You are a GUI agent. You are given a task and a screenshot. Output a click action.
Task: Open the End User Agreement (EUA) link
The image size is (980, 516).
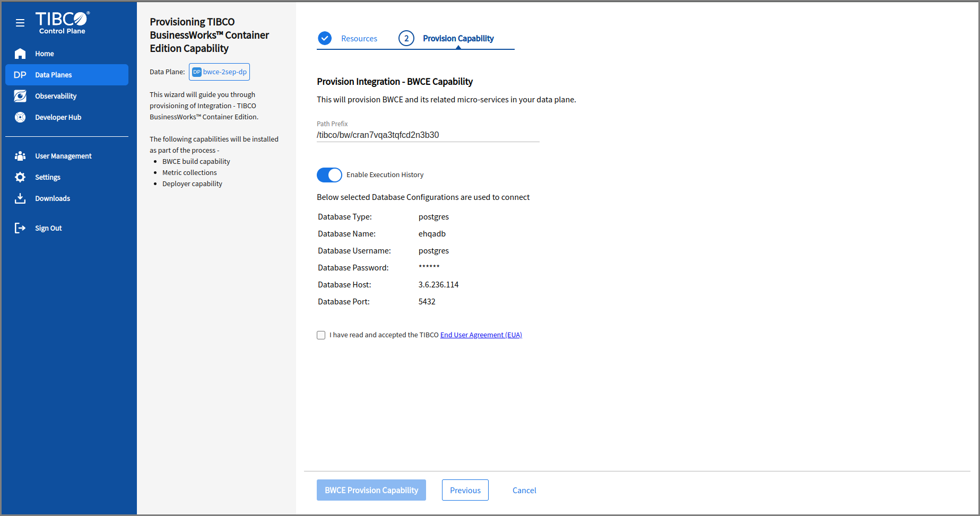tap(481, 335)
